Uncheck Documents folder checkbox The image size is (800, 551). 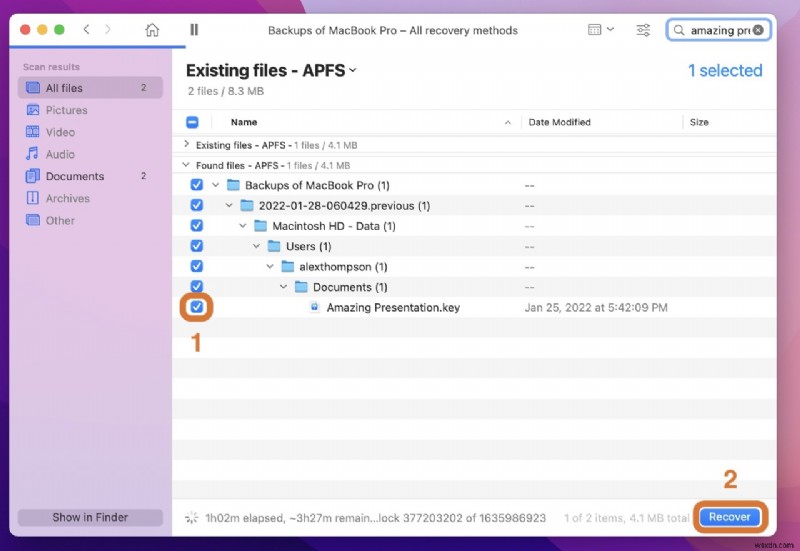(196, 286)
